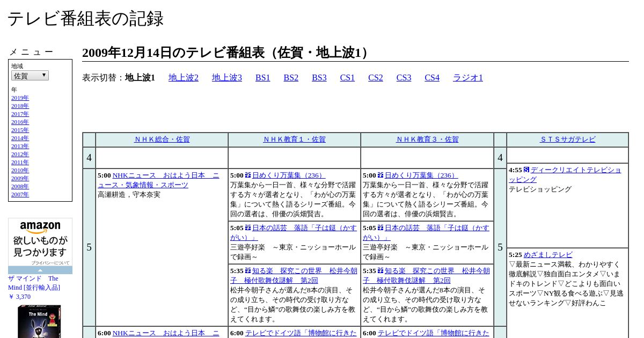644x338 pixels.
Task: Open the めざましテレビ program link
Action: tap(548, 255)
